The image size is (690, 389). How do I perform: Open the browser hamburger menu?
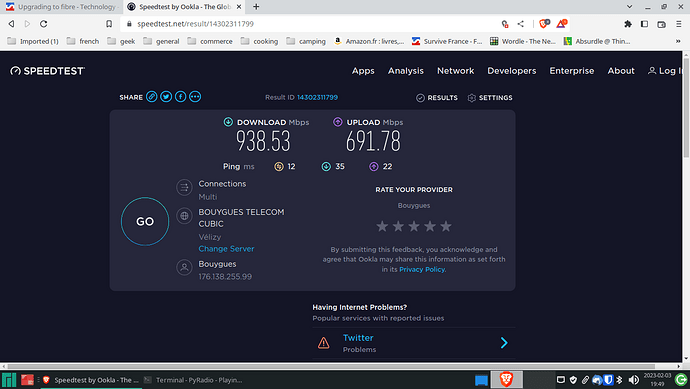pos(679,24)
